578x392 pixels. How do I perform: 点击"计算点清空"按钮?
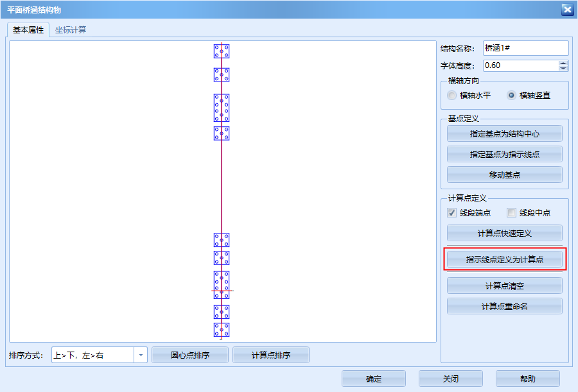[504, 285]
